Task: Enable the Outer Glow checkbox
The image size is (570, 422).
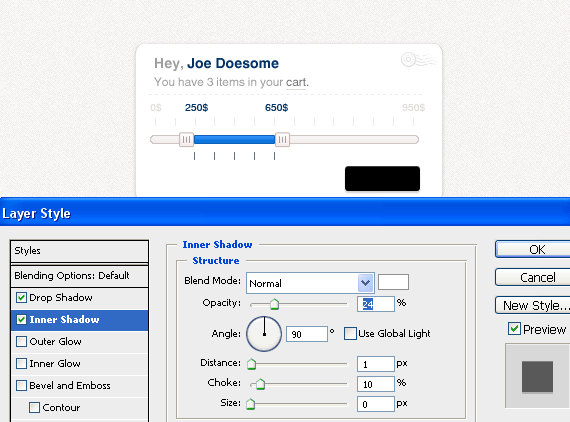Action: click(21, 342)
